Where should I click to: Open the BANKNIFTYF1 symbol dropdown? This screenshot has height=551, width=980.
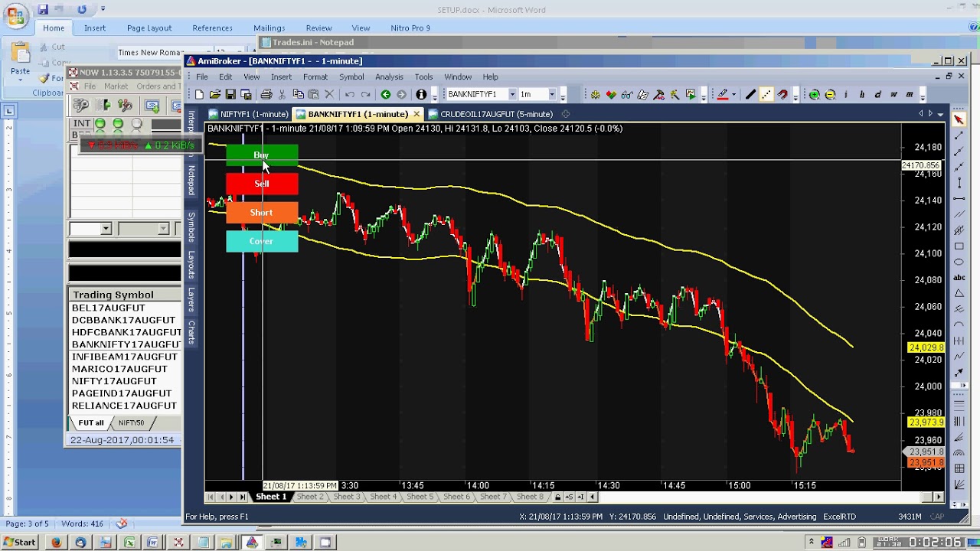512,94
